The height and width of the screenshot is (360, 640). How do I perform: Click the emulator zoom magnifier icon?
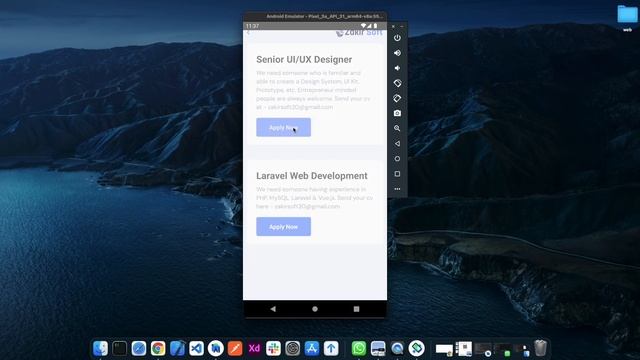point(397,128)
